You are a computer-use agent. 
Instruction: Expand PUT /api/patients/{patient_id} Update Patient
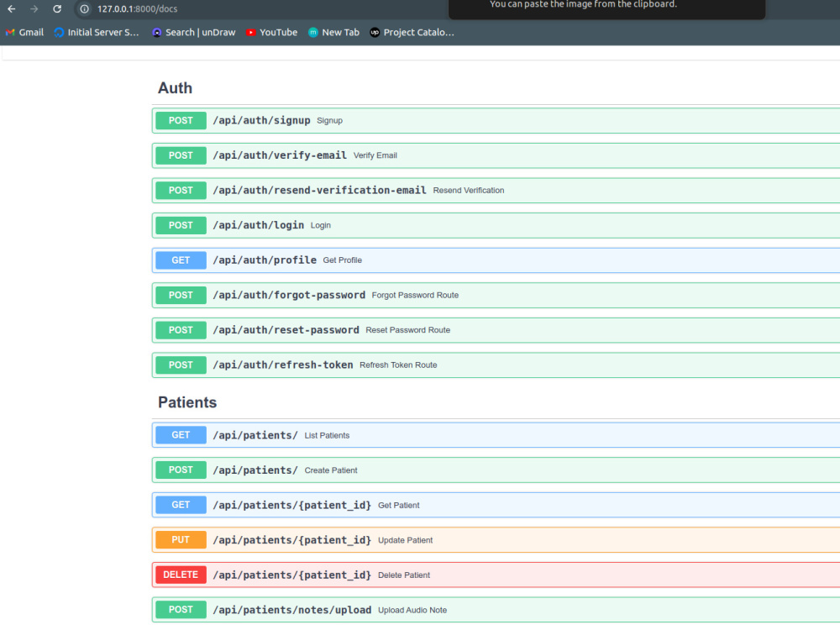(x=496, y=539)
